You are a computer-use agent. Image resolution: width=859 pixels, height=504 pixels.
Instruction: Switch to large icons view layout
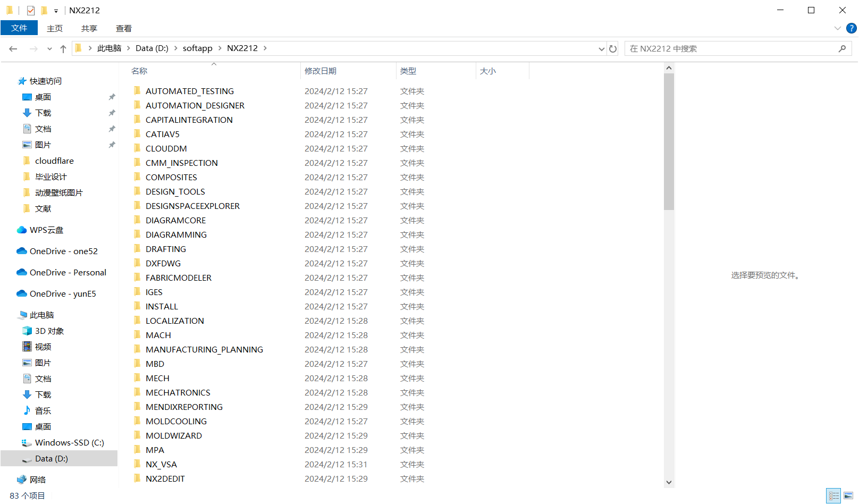tap(848, 495)
